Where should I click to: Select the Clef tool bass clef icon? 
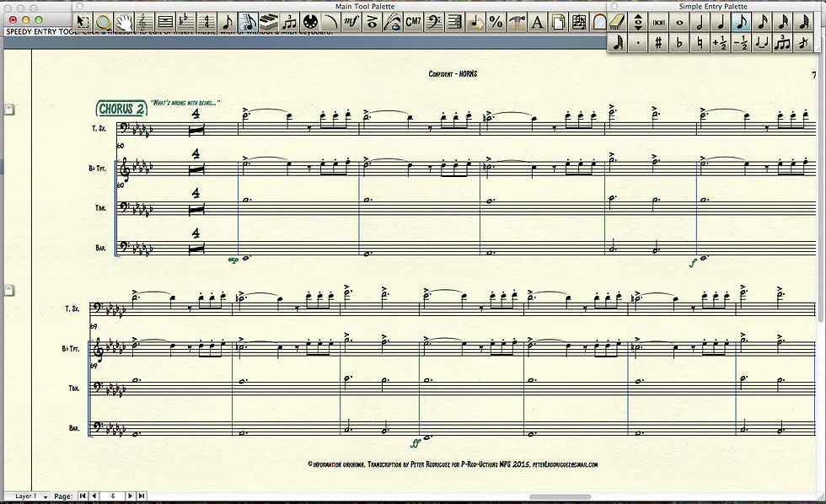coord(433,22)
